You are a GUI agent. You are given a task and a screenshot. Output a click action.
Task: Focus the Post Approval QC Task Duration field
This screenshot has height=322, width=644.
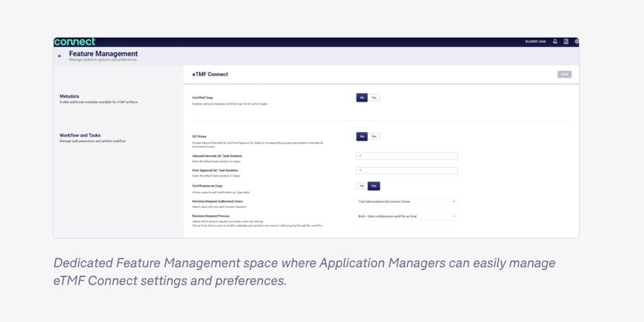406,170
